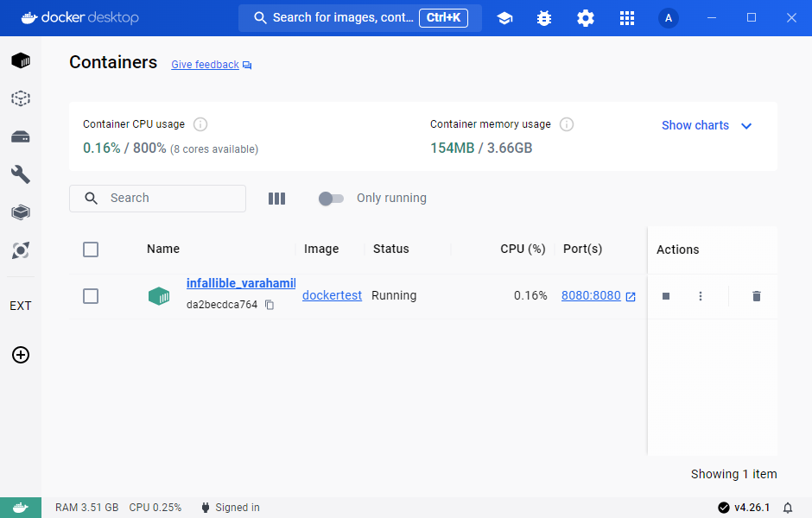812x518 pixels.
Task: Click the Docker whale logo in title bar
Action: (29, 17)
